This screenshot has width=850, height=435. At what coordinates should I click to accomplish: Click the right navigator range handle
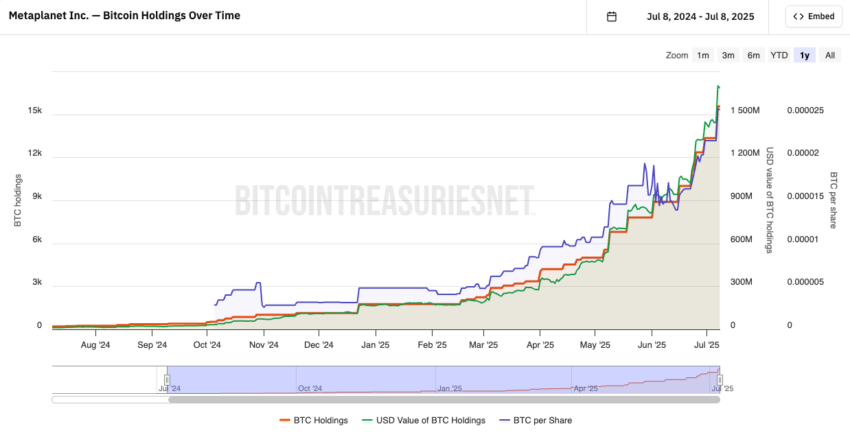point(720,380)
